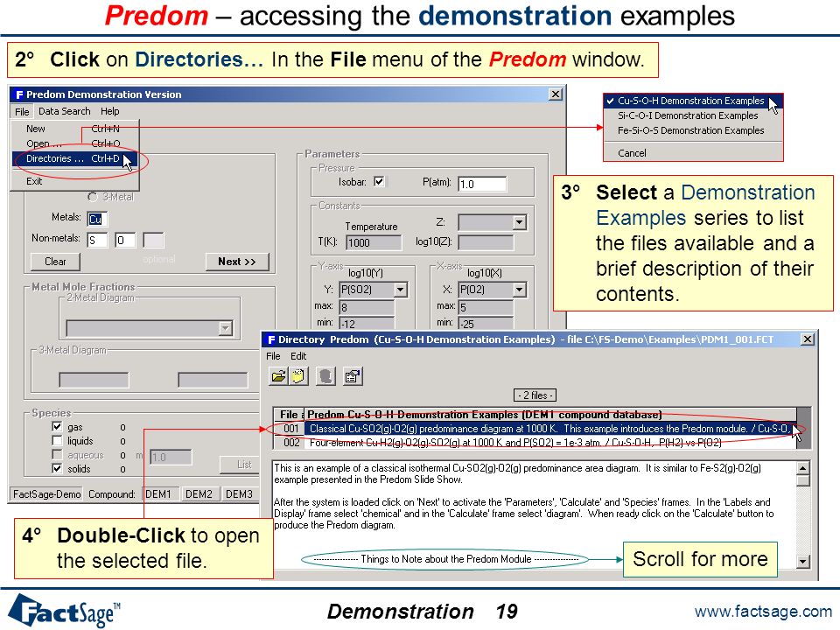Screen dimensions: 840x630
Task: Click Cancel in the examples popup
Action: 693,153
